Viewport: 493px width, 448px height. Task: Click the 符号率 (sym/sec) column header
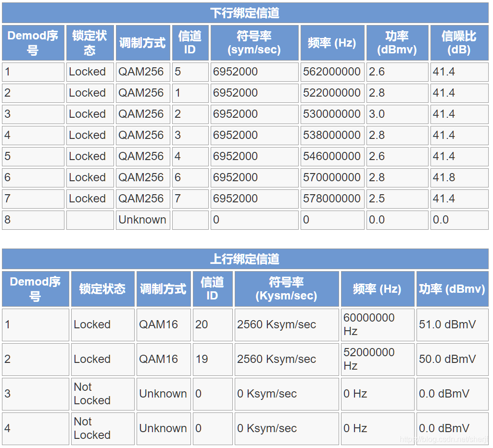coord(254,43)
